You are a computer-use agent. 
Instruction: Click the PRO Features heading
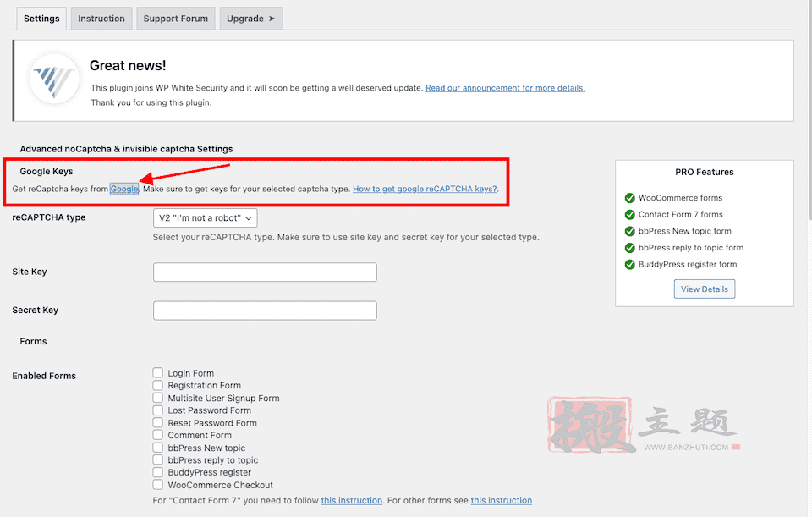point(705,172)
